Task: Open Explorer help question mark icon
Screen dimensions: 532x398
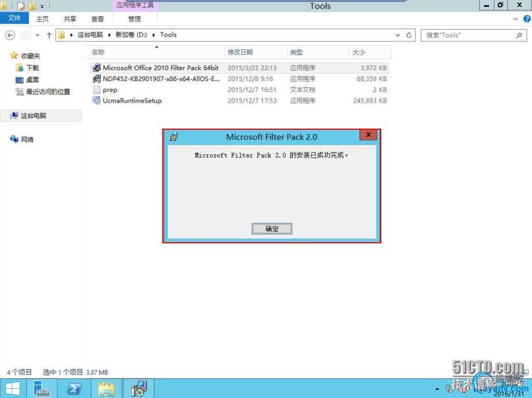Action: pyautogui.click(x=527, y=19)
